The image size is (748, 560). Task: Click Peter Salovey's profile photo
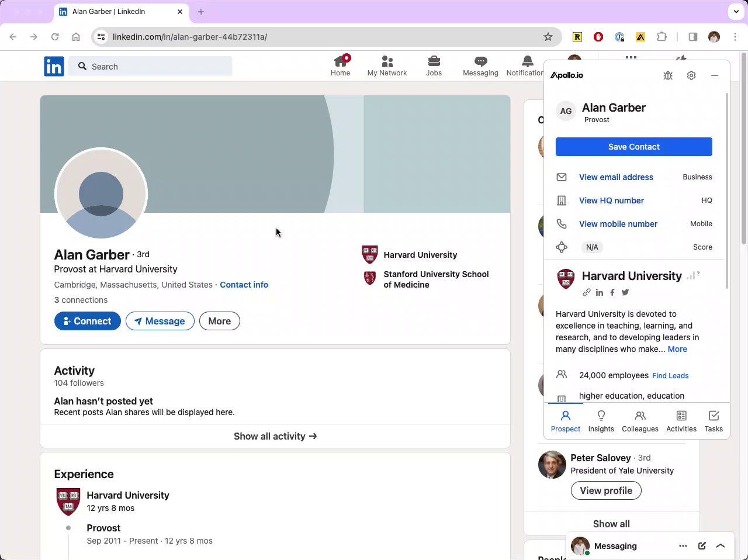coord(552,465)
